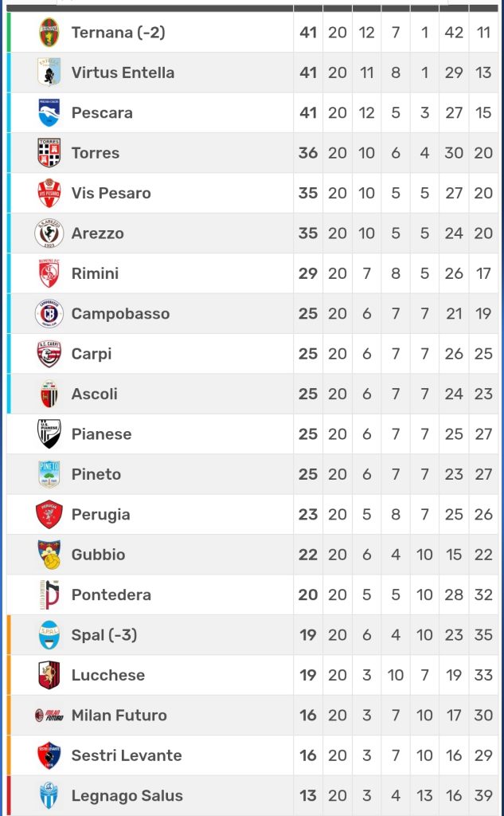Viewport: 504px width, 816px height.
Task: Open the Carpi team name link
Action: (x=92, y=354)
